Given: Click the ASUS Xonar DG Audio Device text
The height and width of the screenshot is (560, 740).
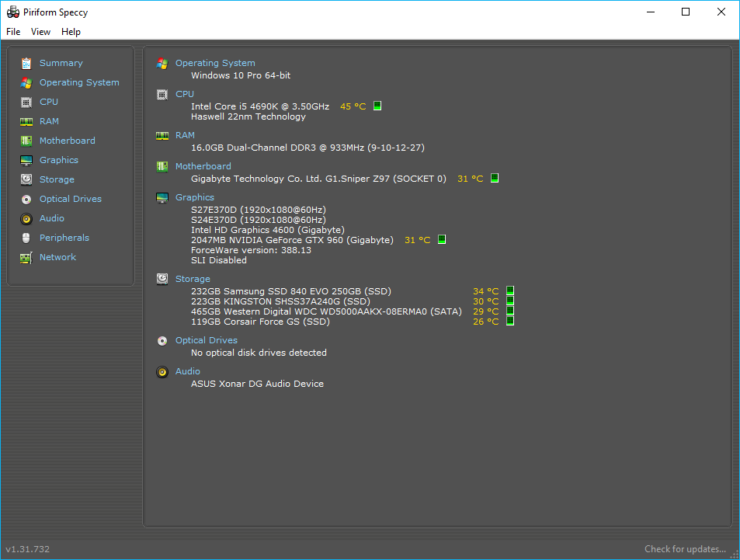Looking at the screenshot, I should pos(257,384).
